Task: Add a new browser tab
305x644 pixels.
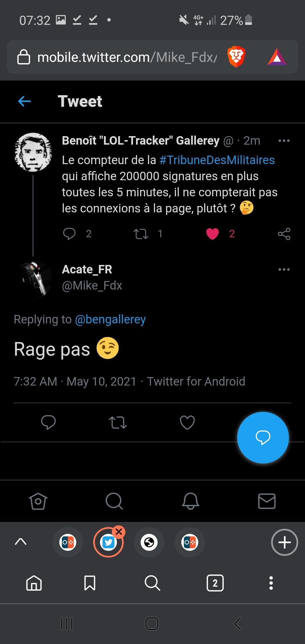Action: click(x=284, y=542)
